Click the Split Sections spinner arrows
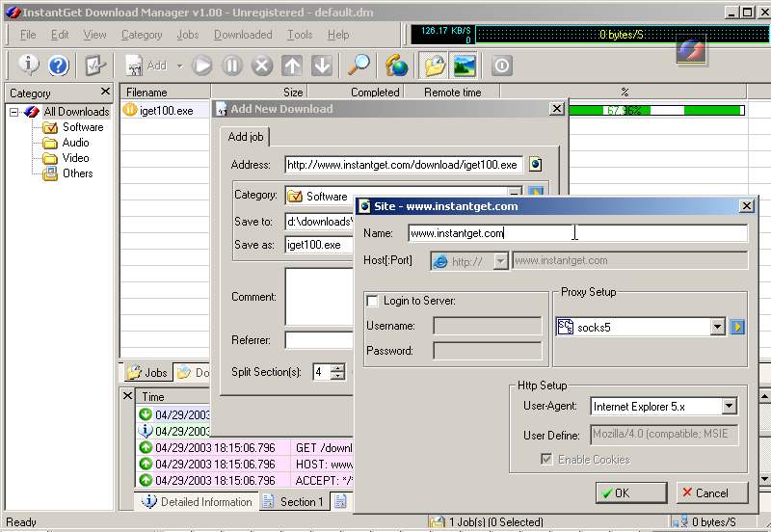This screenshot has width=771, height=532. [x=338, y=372]
